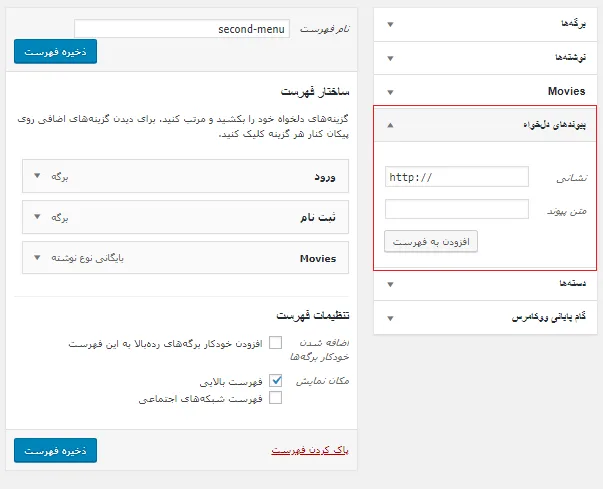
Task: Click the menu name field with second-menu
Action: [182, 29]
